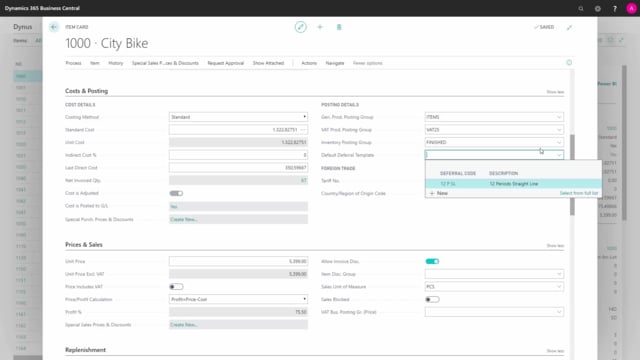Open the Costing Method dropdown

tap(238, 117)
